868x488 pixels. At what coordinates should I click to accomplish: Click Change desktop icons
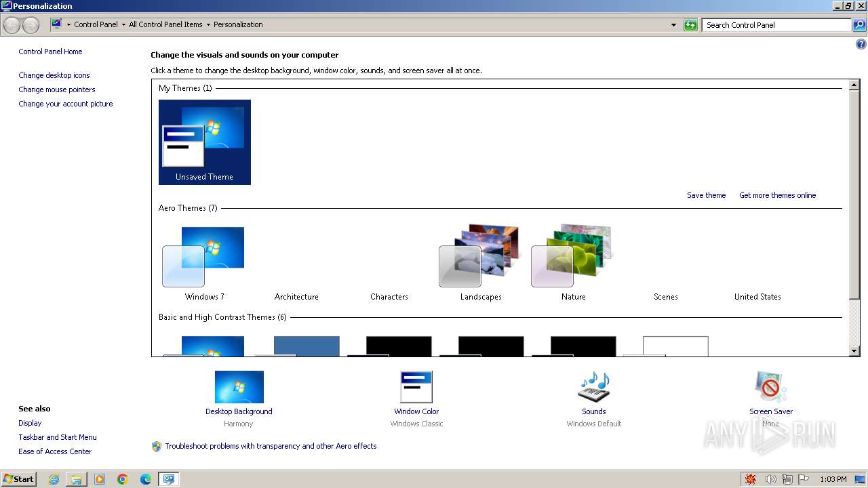point(54,75)
